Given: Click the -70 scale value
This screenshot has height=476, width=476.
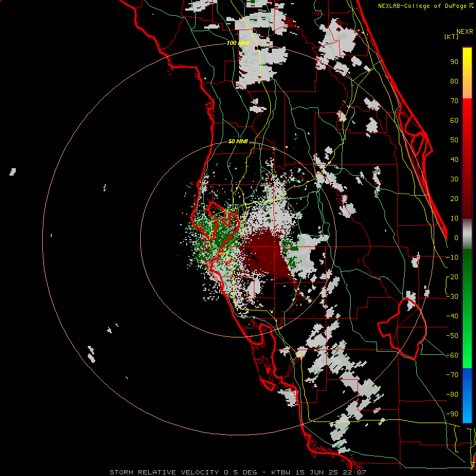Looking at the screenshot, I should [452, 375].
